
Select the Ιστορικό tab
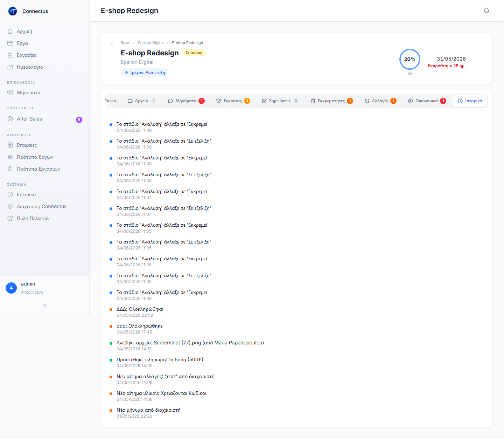[470, 101]
